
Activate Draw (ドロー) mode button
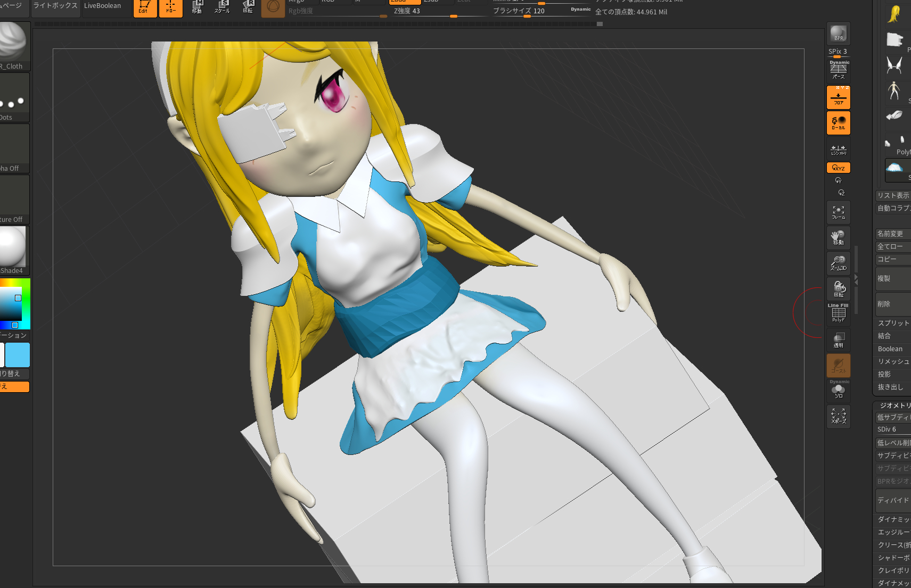pos(171,7)
